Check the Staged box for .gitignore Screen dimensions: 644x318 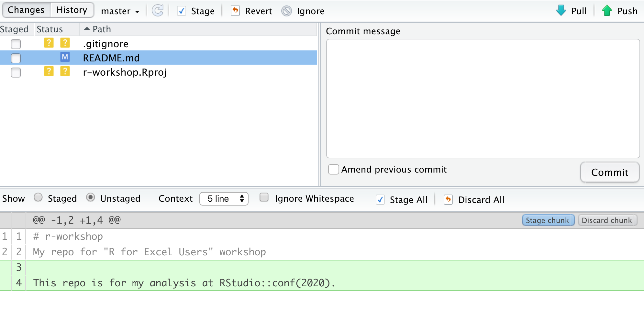[x=16, y=44]
